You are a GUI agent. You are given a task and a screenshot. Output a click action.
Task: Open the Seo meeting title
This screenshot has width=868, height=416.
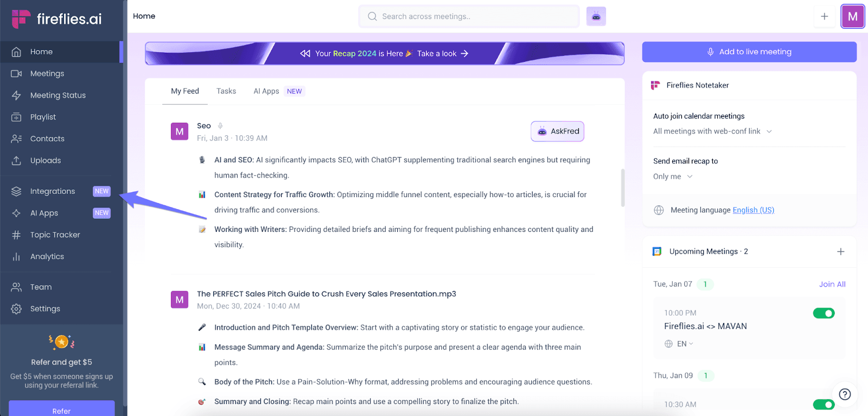coord(204,125)
